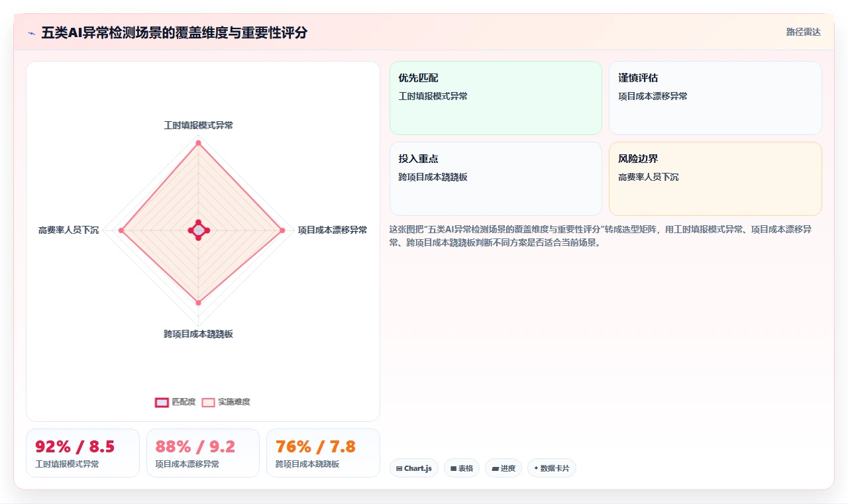
Task: Click the radar axis label 工时填报模式异常
Action: [198, 125]
